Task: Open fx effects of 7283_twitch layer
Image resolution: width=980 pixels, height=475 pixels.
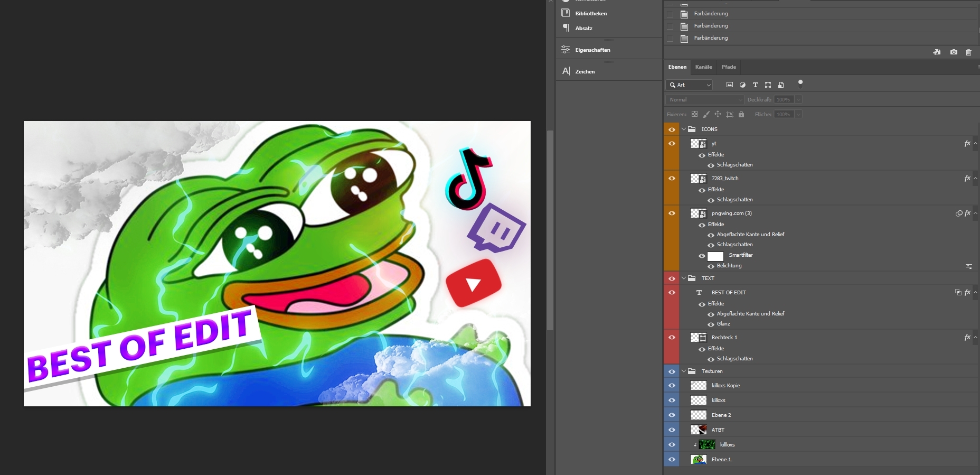Action: point(967,179)
